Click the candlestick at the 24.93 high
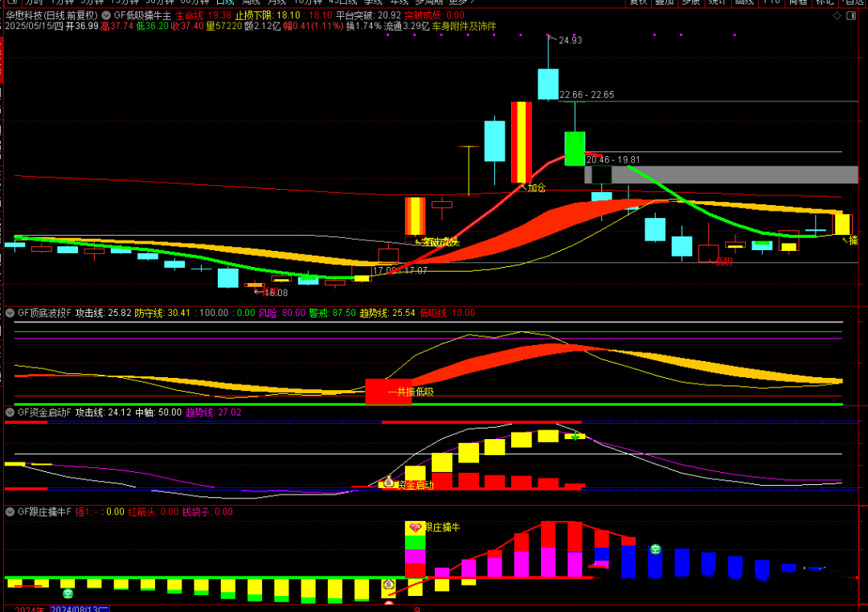The image size is (868, 612). (x=548, y=84)
